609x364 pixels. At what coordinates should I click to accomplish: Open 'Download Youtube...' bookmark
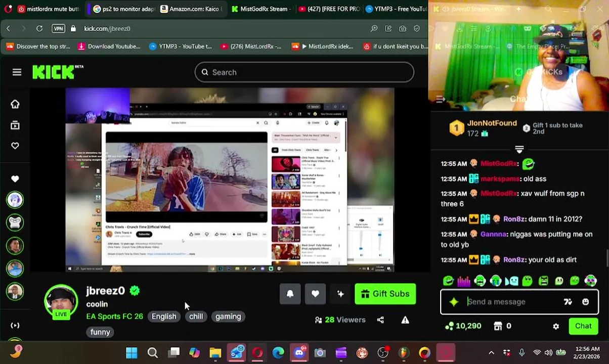point(109,47)
